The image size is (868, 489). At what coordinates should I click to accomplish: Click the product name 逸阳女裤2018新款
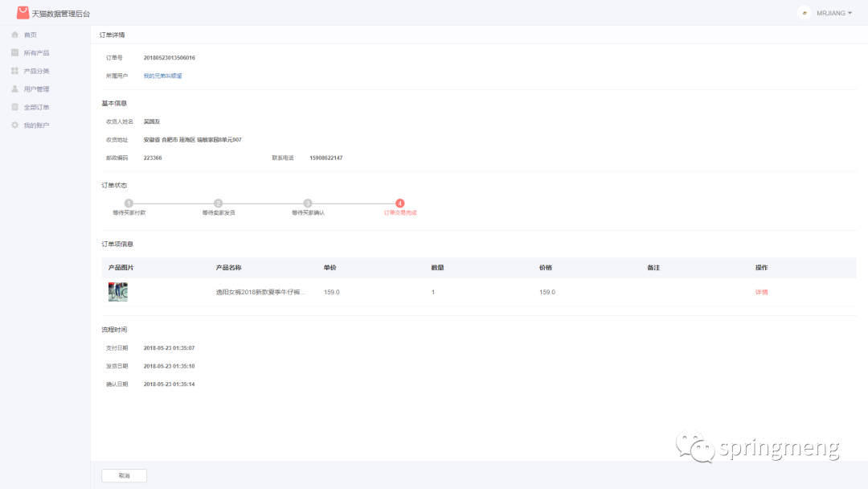coord(260,292)
